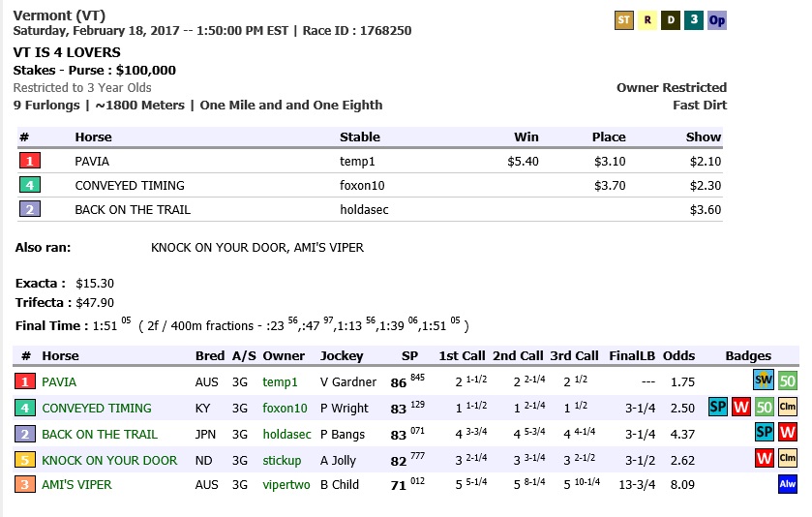Open the CONVEYED TIMING horse link
812x517 pixels.
click(x=97, y=409)
